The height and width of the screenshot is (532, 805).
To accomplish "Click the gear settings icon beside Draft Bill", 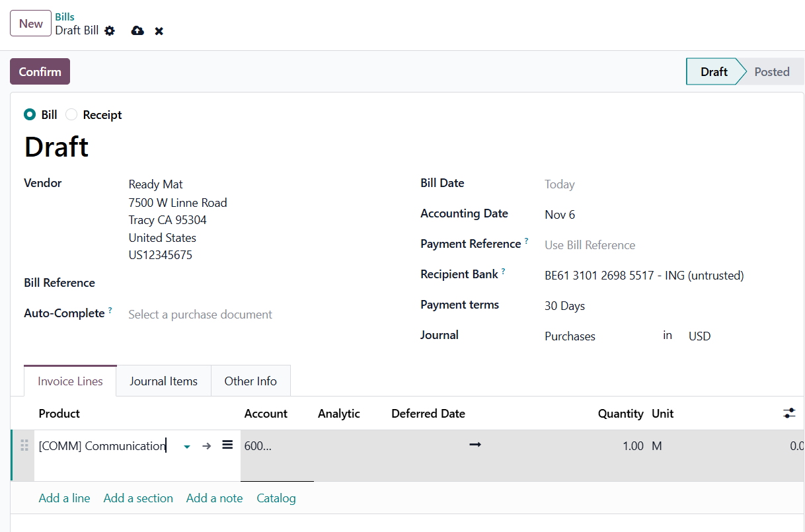I will pos(110,31).
